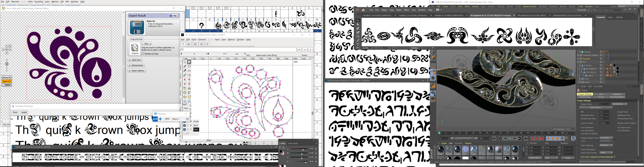
Task: Select the freehand pencil tool in FontForge
Action: [x=185, y=67]
